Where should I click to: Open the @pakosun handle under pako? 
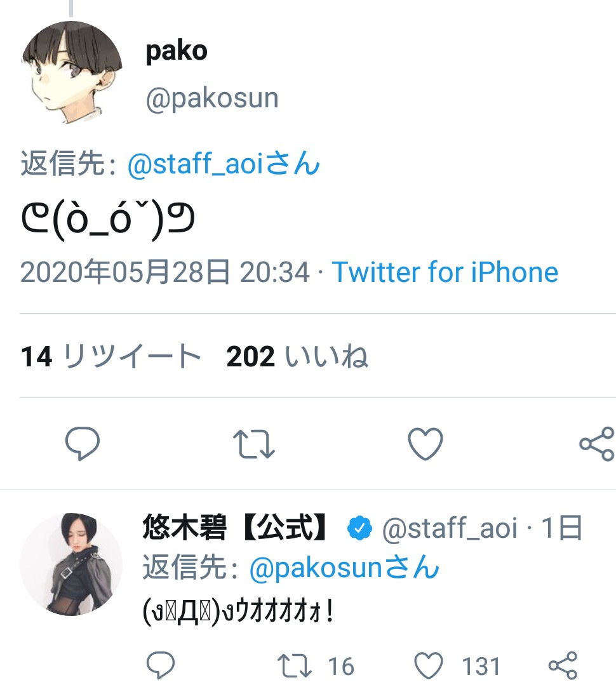pyautogui.click(x=212, y=98)
